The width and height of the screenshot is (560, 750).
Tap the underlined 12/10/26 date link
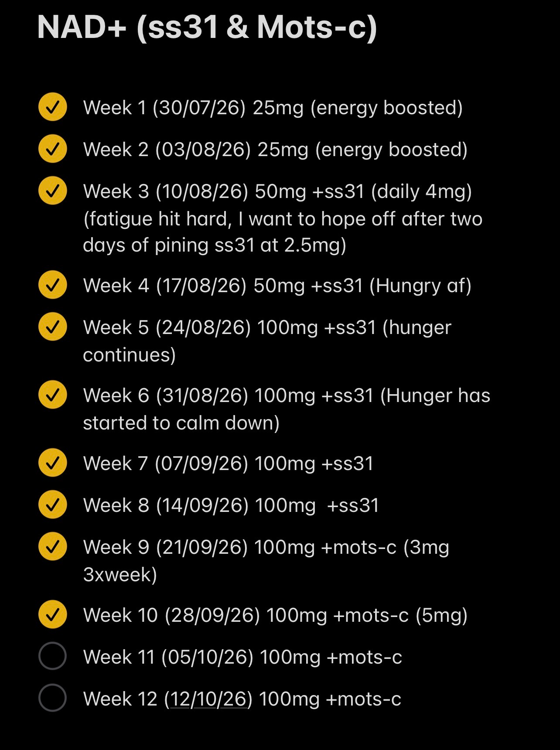pyautogui.click(x=208, y=699)
